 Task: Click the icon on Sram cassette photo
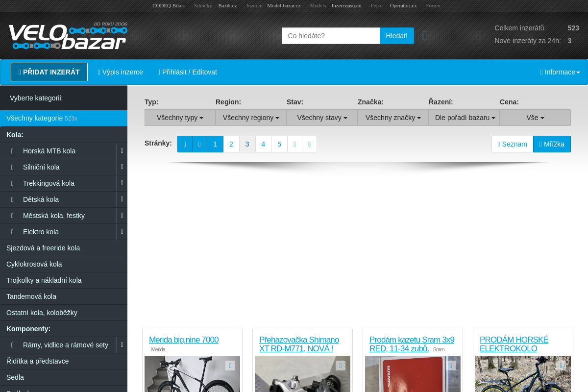coord(451,366)
